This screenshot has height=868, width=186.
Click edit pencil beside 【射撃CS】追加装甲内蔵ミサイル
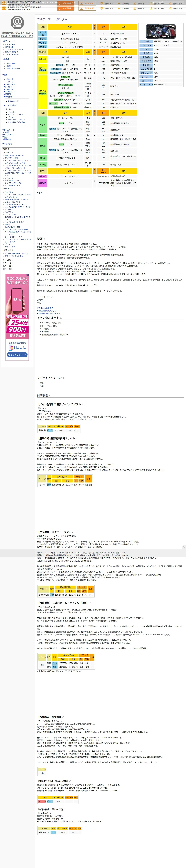pos(76,438)
